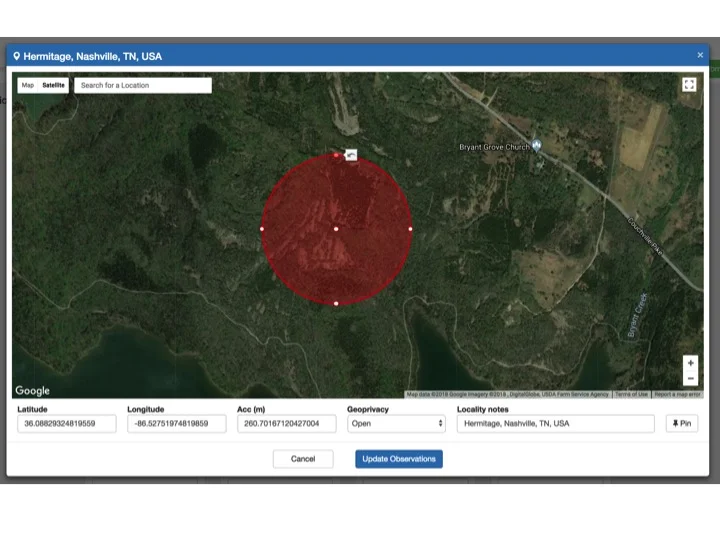Open the Geoprivacy dropdown

pos(396,423)
